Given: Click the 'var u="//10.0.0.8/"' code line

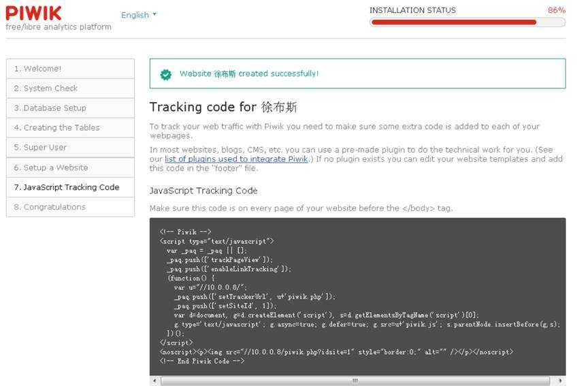Looking at the screenshot, I should [210, 288].
